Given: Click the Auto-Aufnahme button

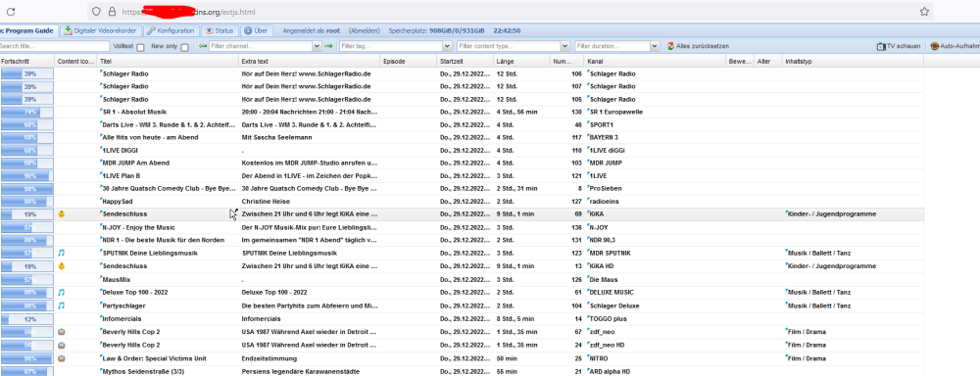Looking at the screenshot, I should (x=955, y=46).
